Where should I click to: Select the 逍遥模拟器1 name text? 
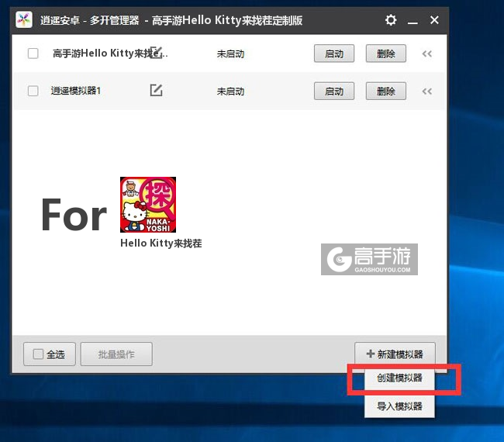(76, 91)
